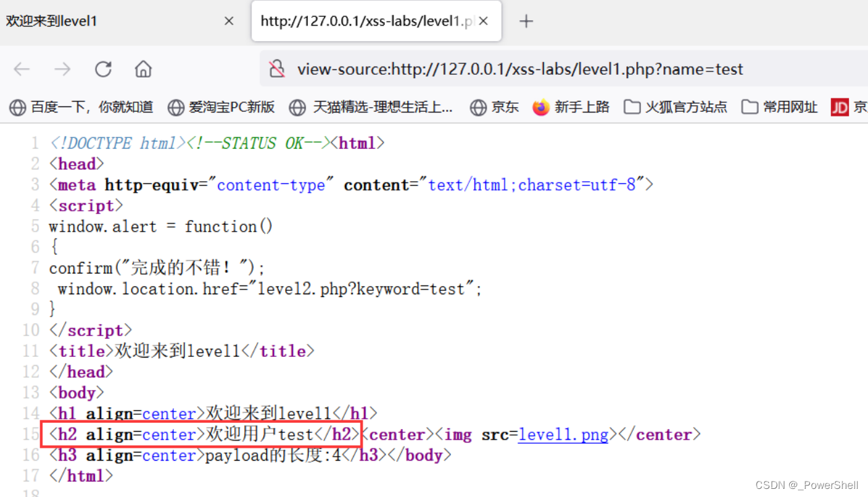Click the payload的长度:4 text on line 16

[273, 456]
